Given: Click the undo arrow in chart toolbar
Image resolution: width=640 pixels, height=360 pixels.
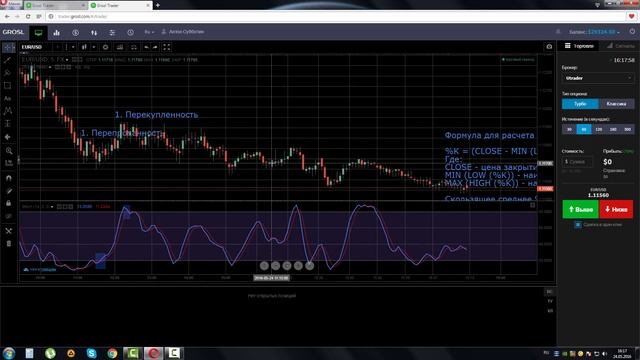Looking at the screenshot, I should coord(146,47).
